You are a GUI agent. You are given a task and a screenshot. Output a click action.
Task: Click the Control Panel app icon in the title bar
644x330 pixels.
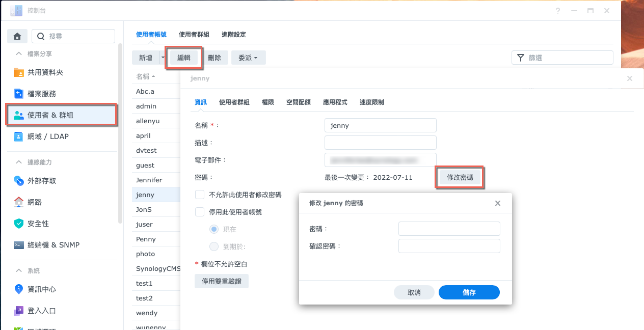[16, 11]
